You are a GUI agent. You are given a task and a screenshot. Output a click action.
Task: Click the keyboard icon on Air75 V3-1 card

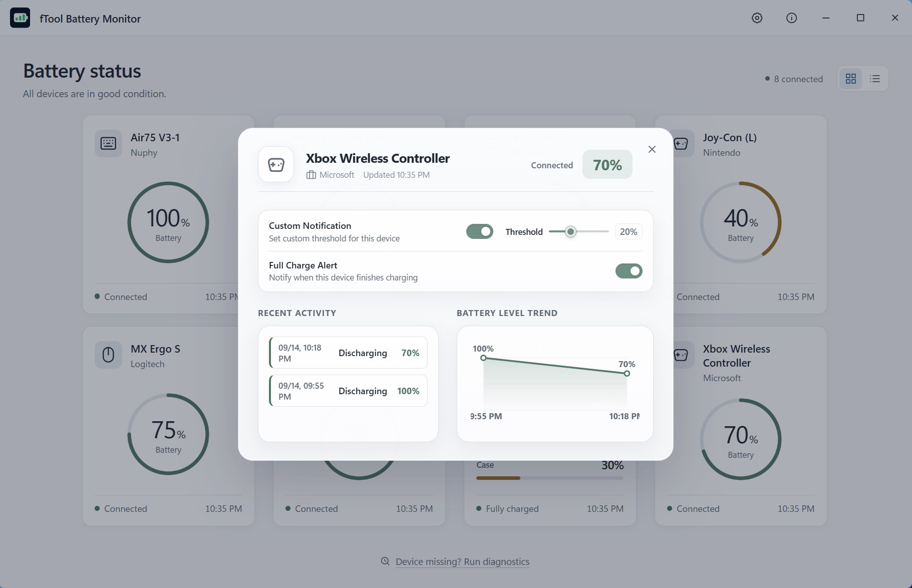coord(108,144)
